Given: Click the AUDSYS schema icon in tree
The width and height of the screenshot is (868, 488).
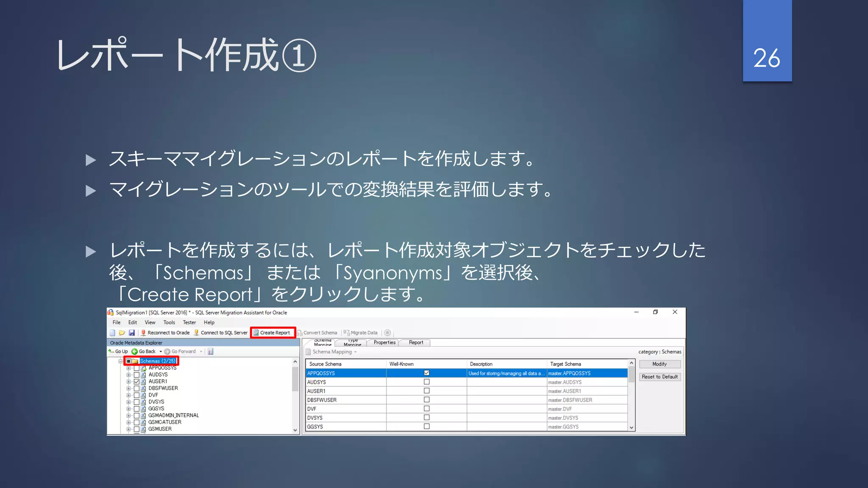Looking at the screenshot, I should point(144,374).
